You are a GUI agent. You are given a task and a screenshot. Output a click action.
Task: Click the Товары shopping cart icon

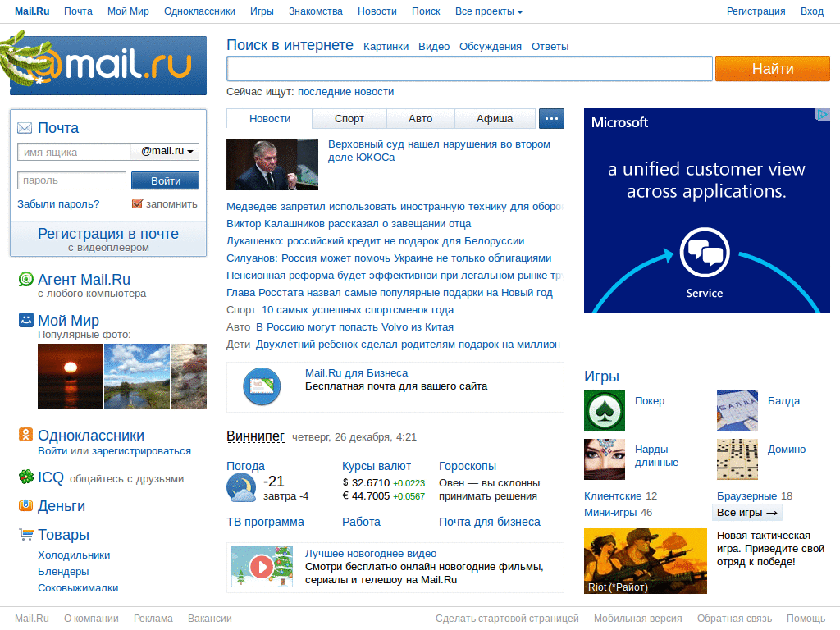pyautogui.click(x=25, y=534)
